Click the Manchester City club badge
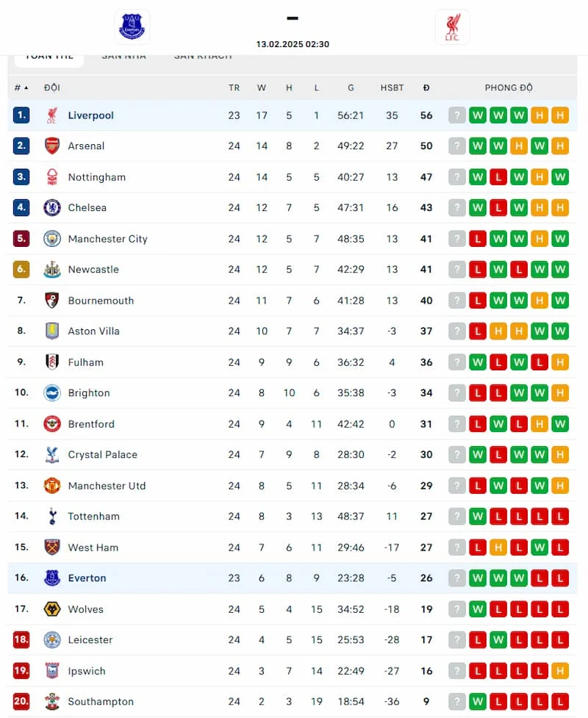Screen dimensions: 588x718 52,239
